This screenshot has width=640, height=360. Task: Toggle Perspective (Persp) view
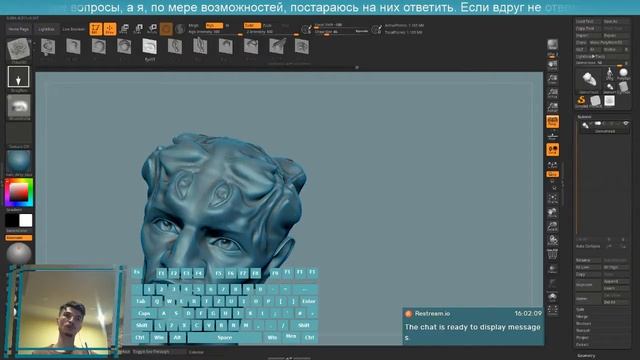pyautogui.click(x=553, y=122)
